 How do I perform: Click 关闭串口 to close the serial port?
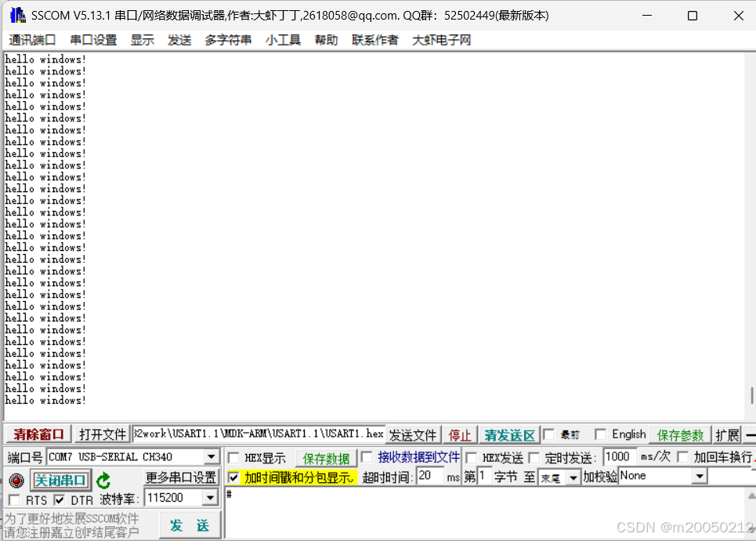[60, 478]
